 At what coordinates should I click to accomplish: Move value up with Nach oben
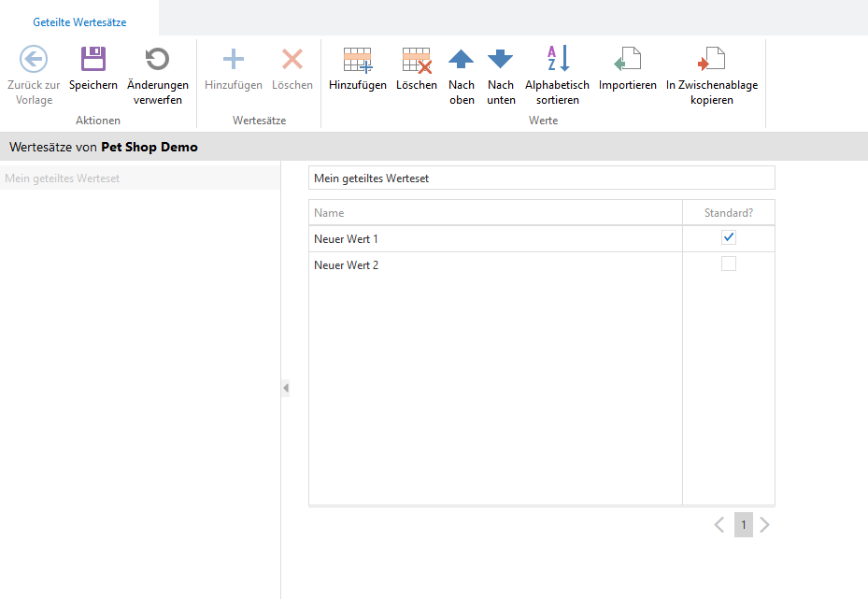click(462, 61)
